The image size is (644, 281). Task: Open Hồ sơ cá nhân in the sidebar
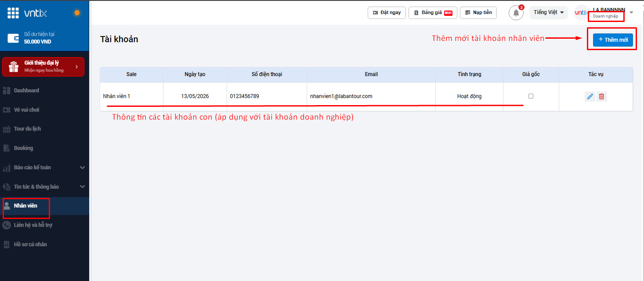coord(44,245)
